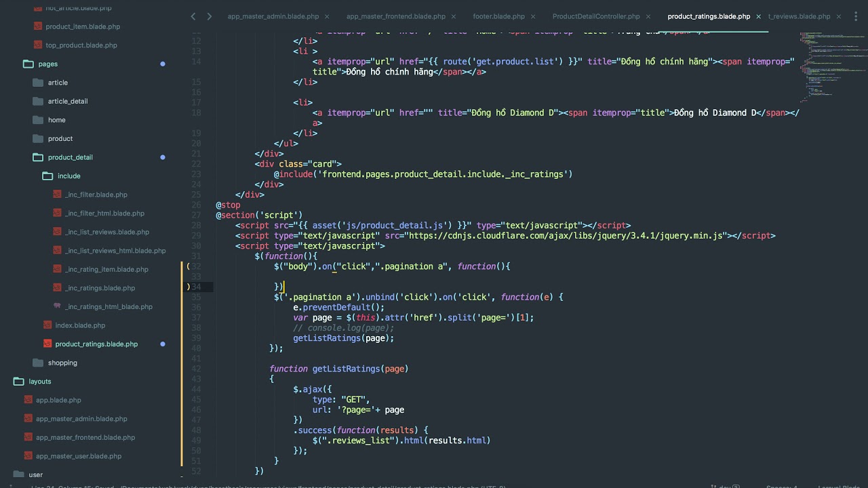Image resolution: width=868 pixels, height=488 pixels.
Task: Expand the article folder
Action: pyautogui.click(x=38, y=83)
